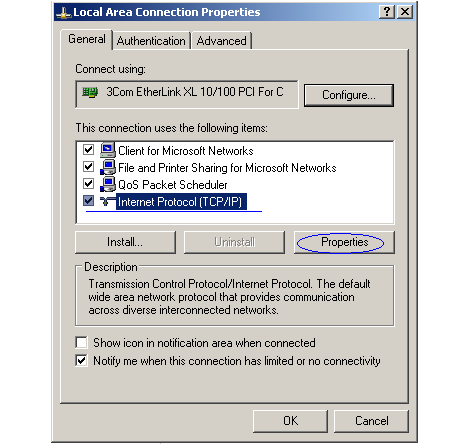Open the Configure adapter button
470x445 pixels.
349,95
